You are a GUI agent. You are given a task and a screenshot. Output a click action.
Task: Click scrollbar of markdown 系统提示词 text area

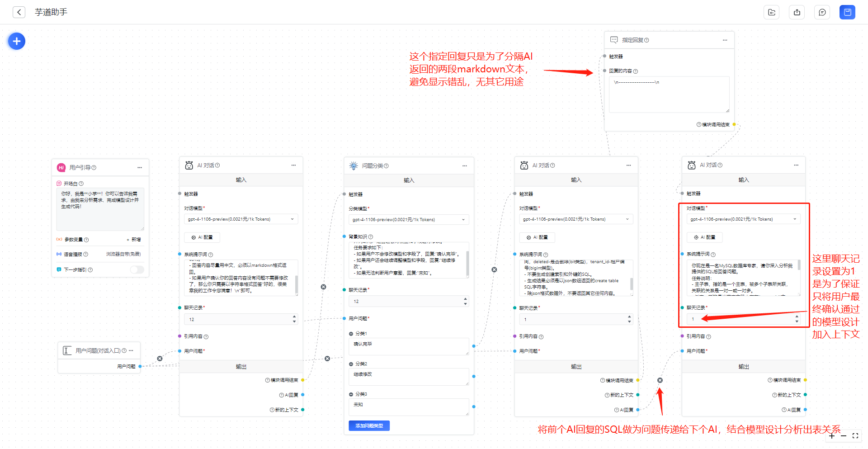297,285
